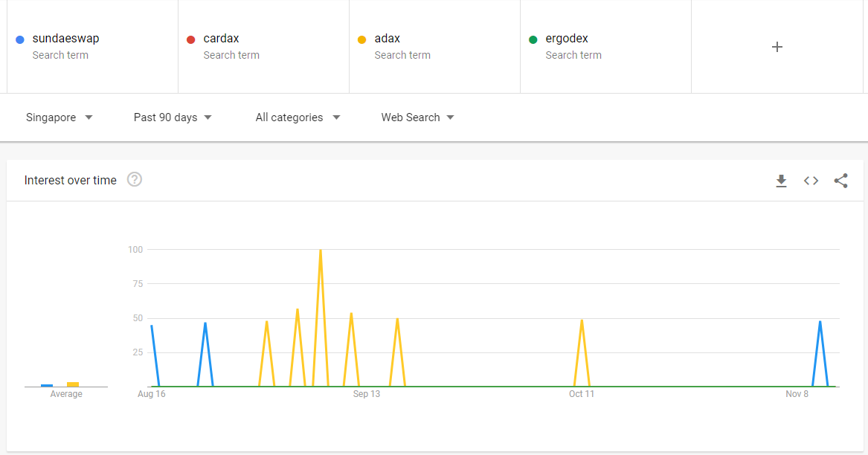
Task: Click the Sep 13 axis label
Action: 367,394
